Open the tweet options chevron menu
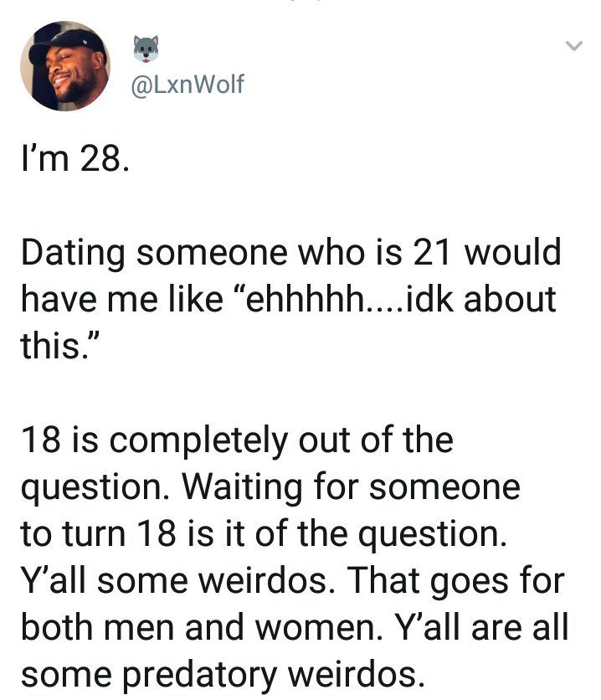The height and width of the screenshot is (700, 601). pos(573,48)
